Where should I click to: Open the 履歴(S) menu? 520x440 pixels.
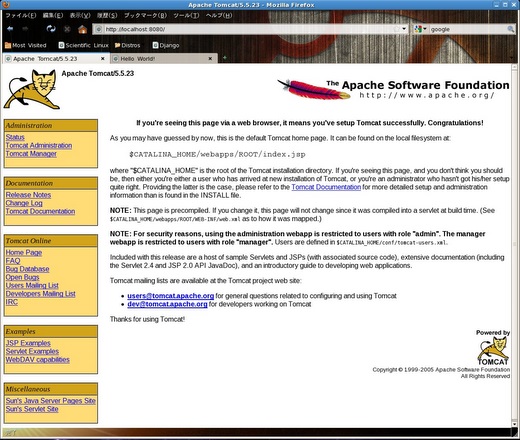point(107,15)
